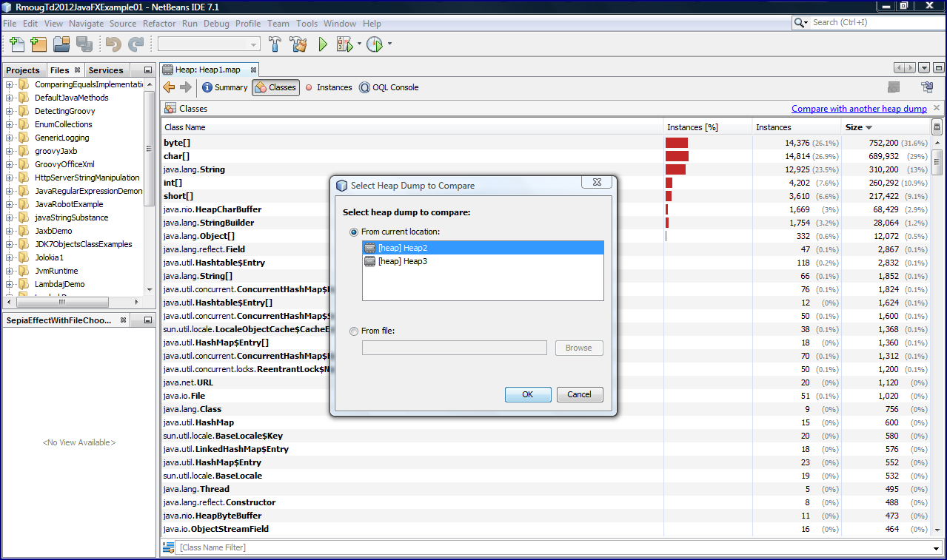The width and height of the screenshot is (947, 560).
Task: Open the Profile menu
Action: click(x=248, y=24)
